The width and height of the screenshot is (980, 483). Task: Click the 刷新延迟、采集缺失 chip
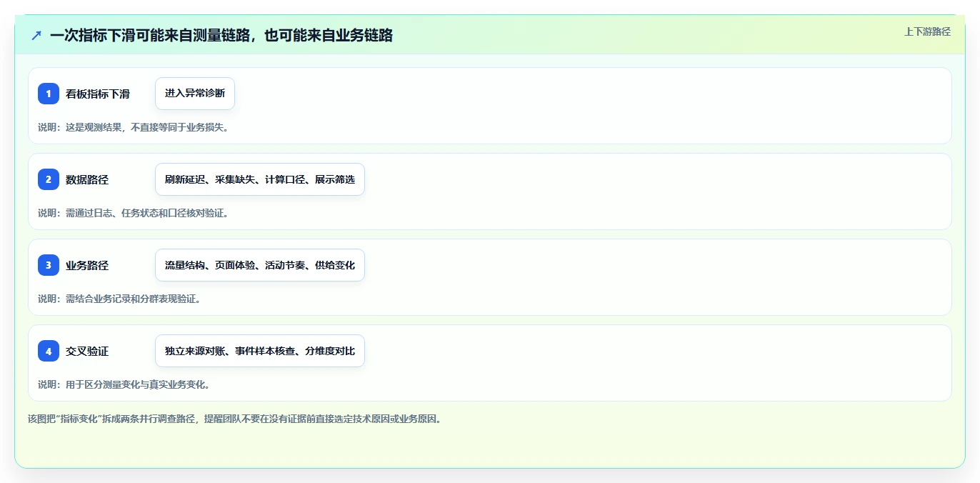click(x=260, y=179)
